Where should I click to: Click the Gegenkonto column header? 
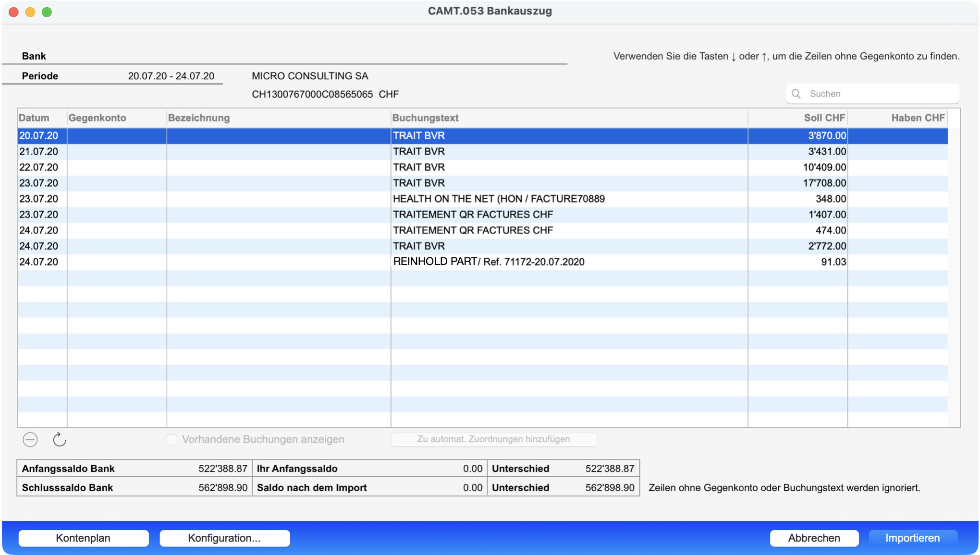(98, 118)
